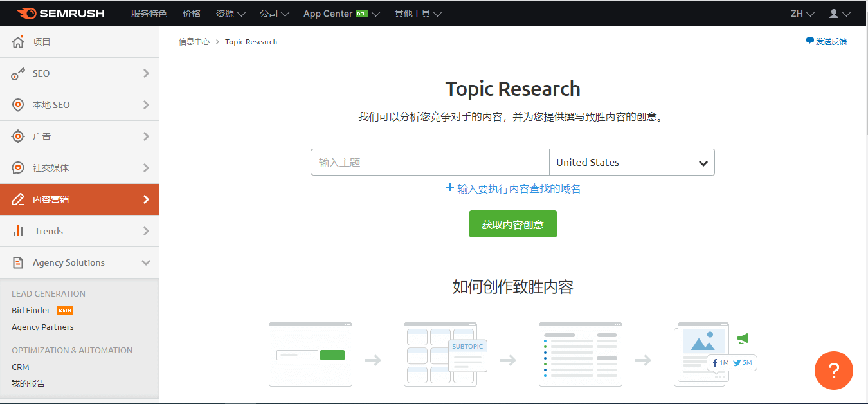Collapse the Agency Solutions section
868x404 pixels.
(x=146, y=262)
